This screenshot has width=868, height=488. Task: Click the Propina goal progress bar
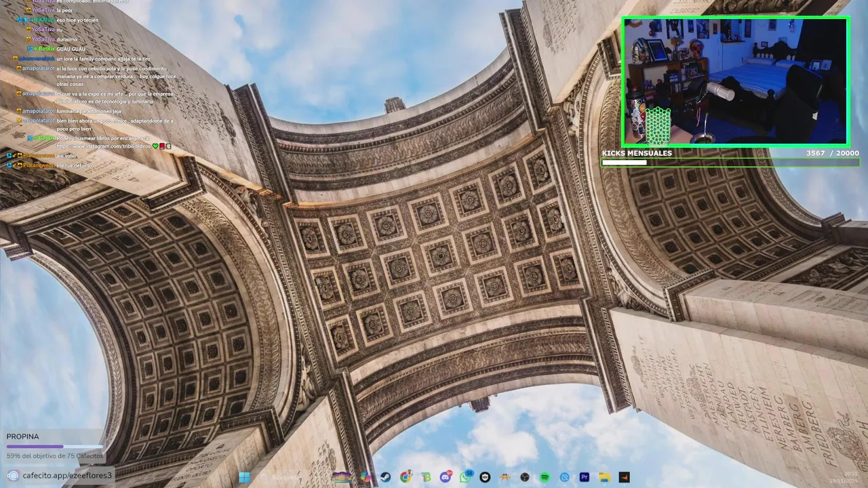(55, 447)
